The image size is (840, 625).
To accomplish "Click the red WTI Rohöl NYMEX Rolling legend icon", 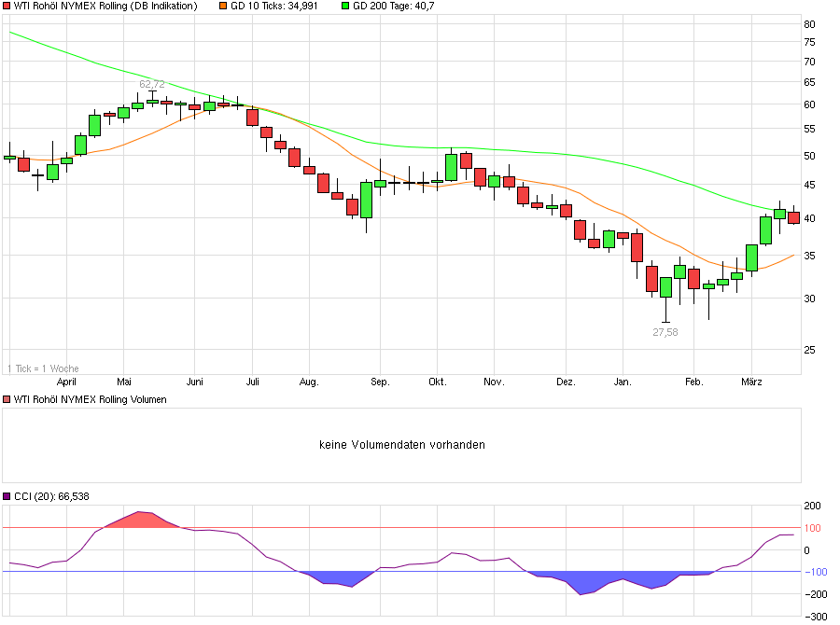I will click(x=7, y=6).
